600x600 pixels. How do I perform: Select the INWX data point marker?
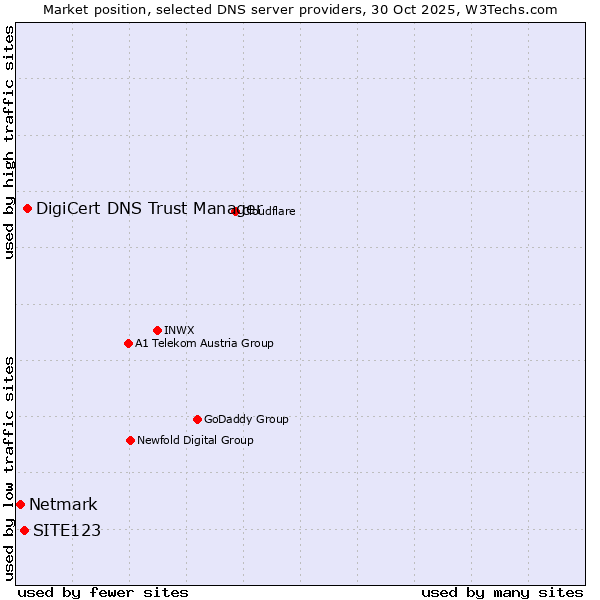tap(158, 330)
